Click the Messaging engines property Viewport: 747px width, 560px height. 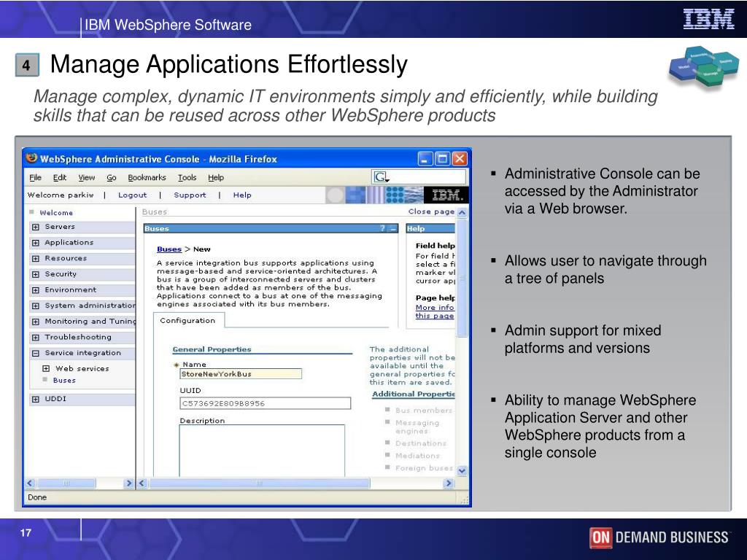[x=417, y=427]
